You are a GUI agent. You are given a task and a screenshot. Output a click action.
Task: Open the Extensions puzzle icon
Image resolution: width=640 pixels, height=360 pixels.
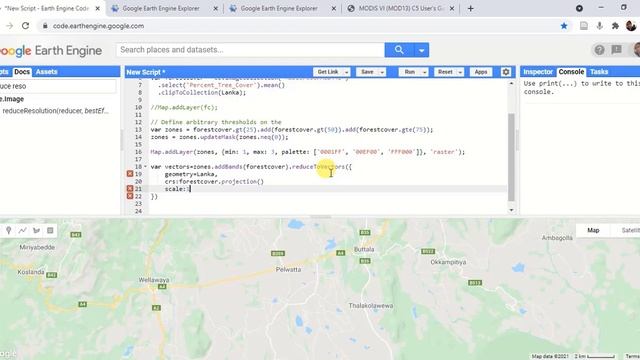(615, 26)
